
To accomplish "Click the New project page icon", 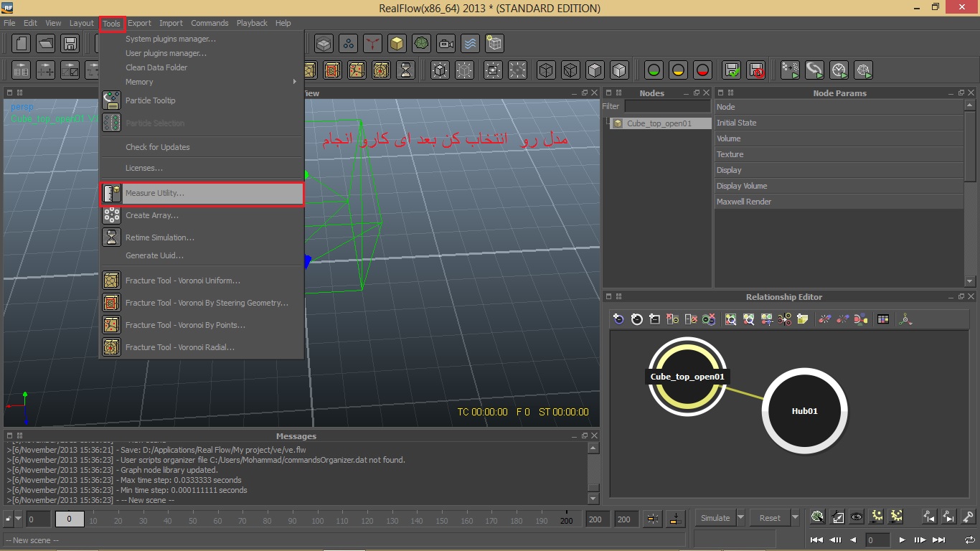I will click(22, 44).
